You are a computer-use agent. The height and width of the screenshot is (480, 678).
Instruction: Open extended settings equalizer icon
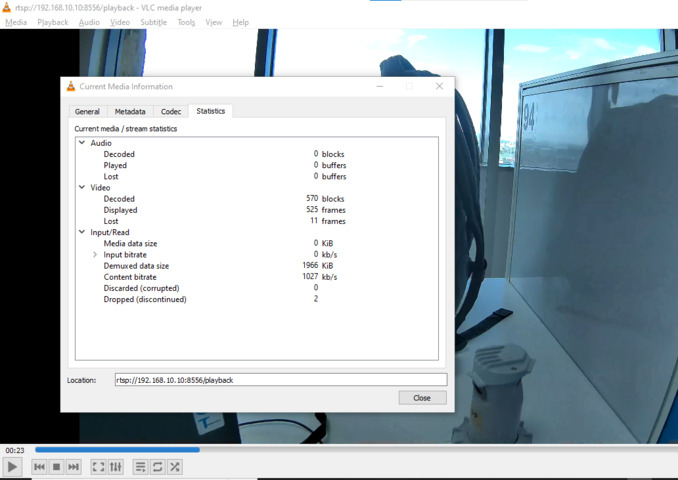tap(116, 467)
